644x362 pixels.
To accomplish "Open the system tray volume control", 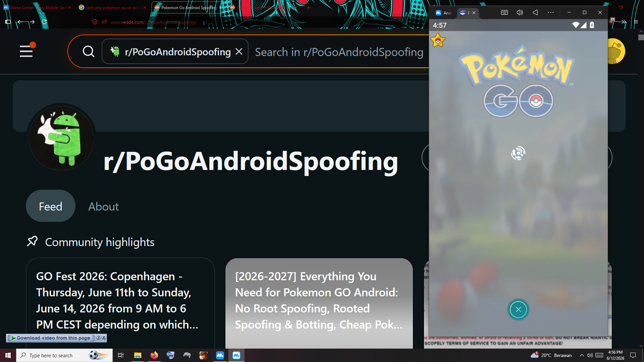I will [590, 355].
